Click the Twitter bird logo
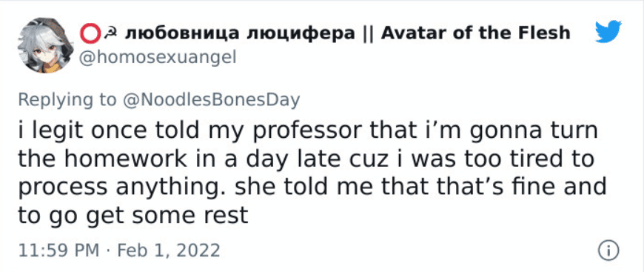Viewport: 644px width, 272px height. 608,32
